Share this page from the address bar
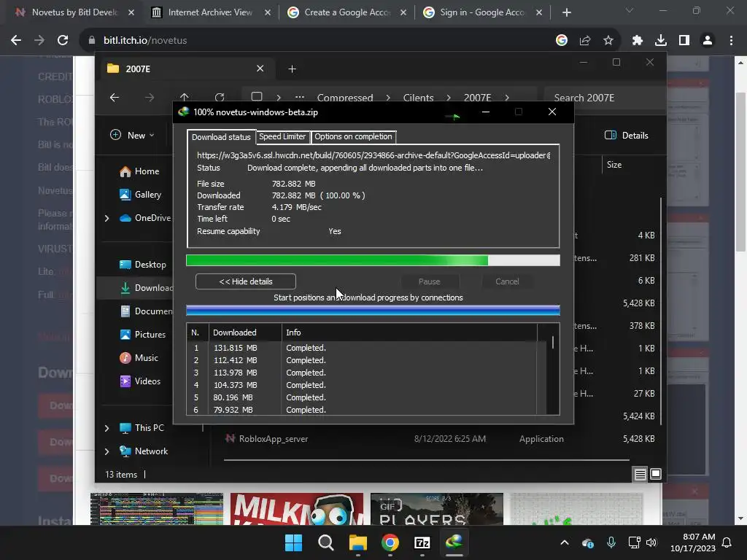The height and width of the screenshot is (560, 747). click(x=584, y=41)
